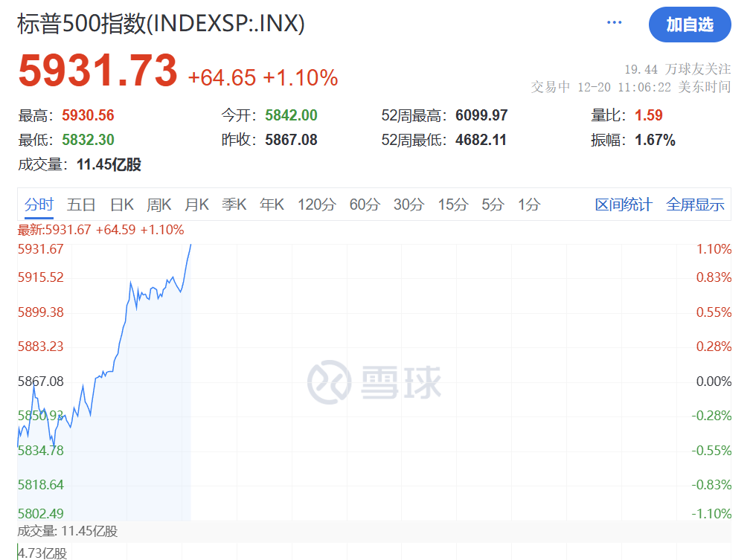Click the title 标普500指数(INDEXSP:.INX)
Viewport: 753px width, 560px height.
[x=161, y=24]
